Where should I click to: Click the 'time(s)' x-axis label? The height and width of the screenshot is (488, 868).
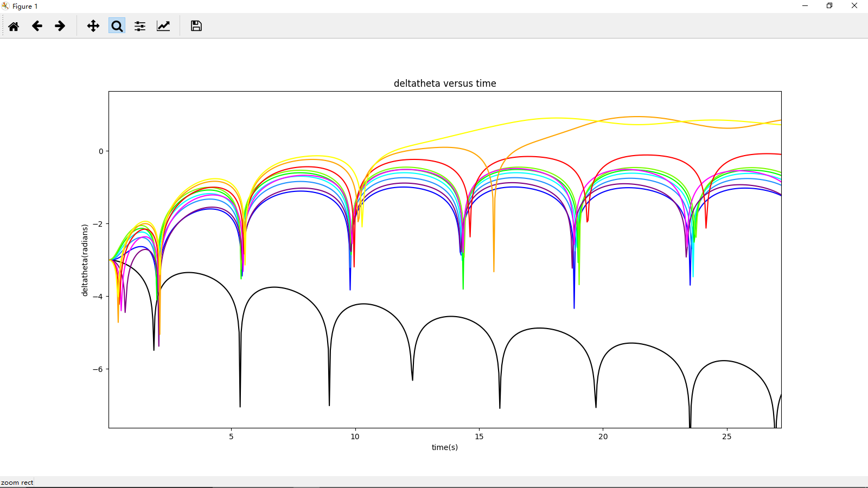coord(445,447)
